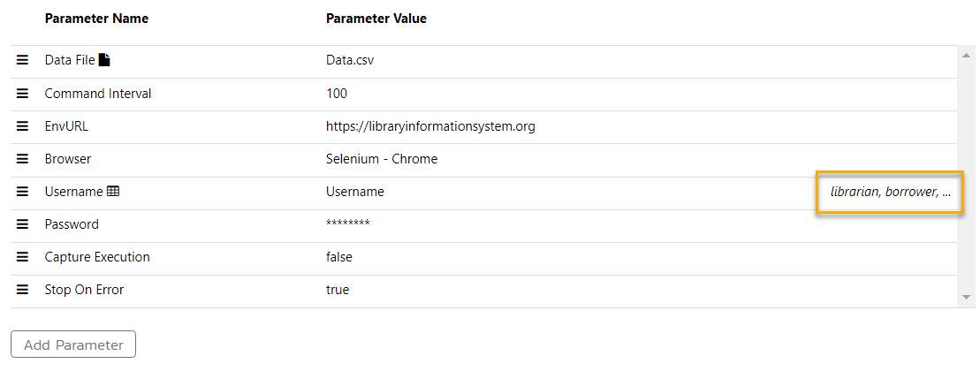Toggle the Capture Execution false value
The height and width of the screenshot is (371, 980).
[339, 257]
